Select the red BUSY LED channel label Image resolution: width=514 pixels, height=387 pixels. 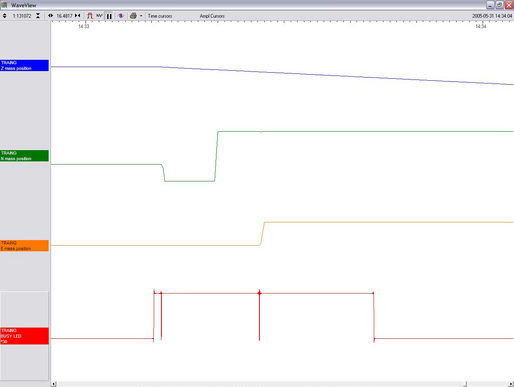pos(24,336)
